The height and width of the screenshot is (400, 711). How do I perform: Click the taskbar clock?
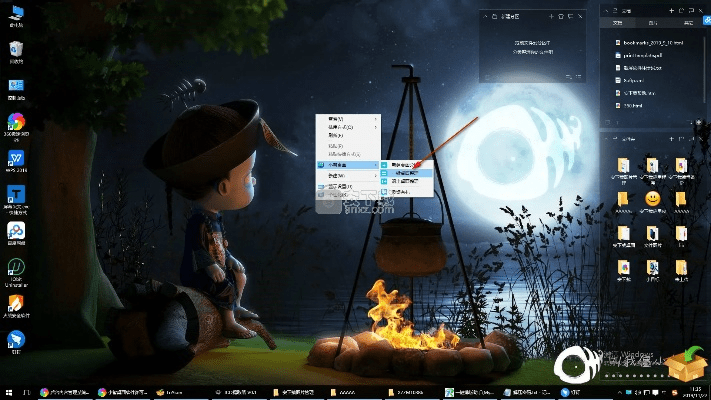pyautogui.click(x=694, y=392)
